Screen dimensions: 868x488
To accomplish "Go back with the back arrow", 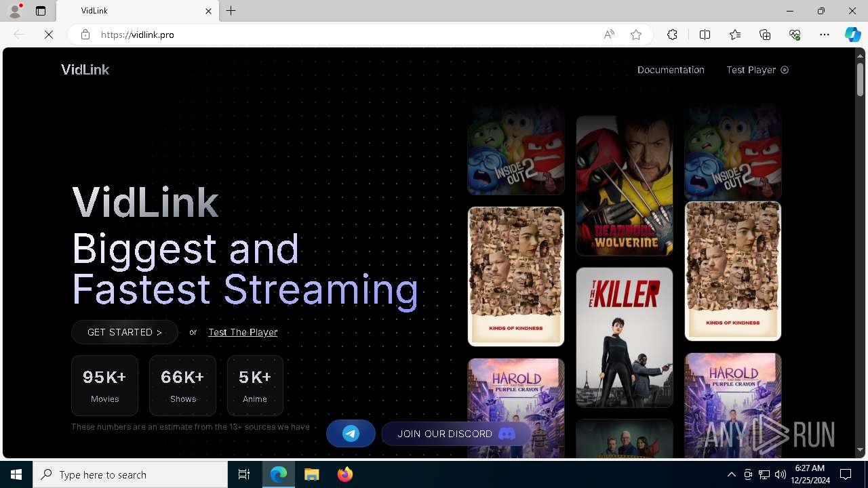I will point(19,35).
